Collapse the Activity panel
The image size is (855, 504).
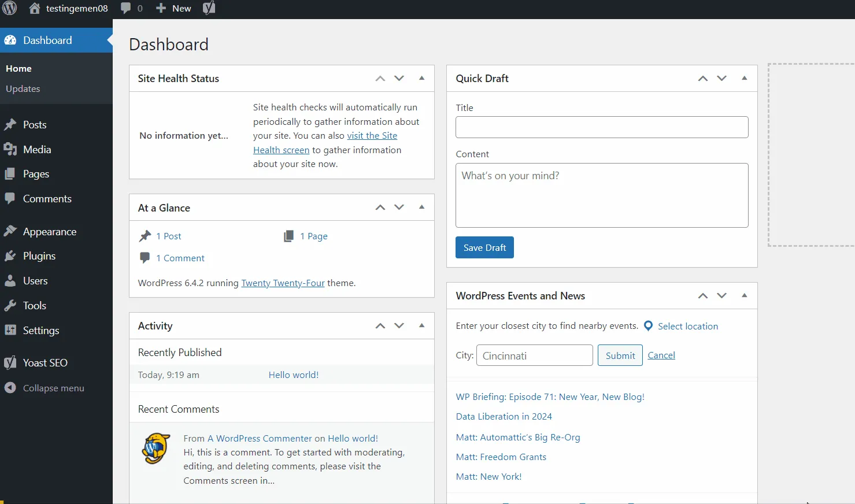(421, 325)
